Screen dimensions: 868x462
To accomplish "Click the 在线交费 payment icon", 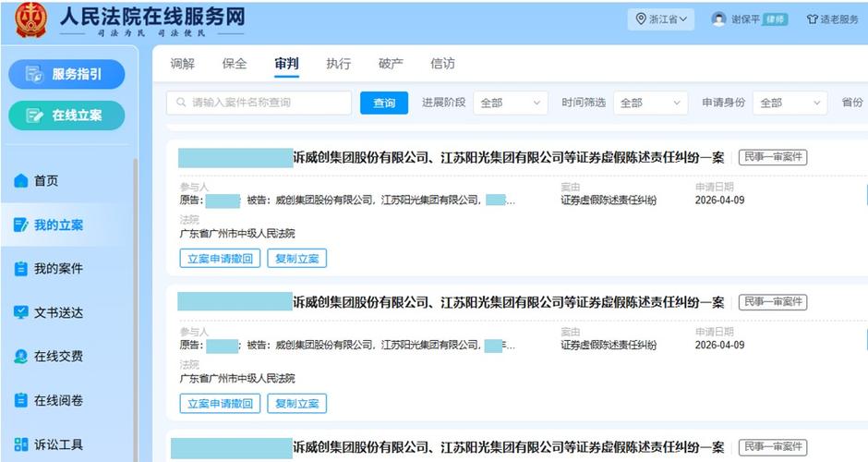I will coord(20,356).
